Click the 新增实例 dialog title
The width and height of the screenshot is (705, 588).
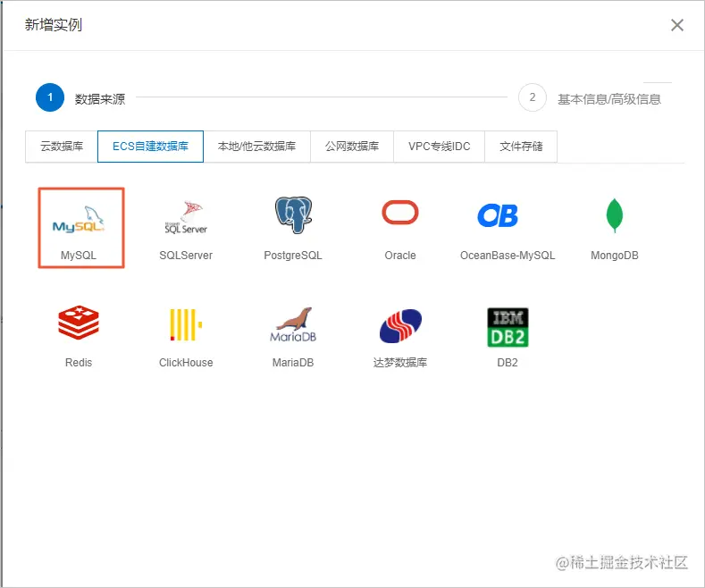tap(53, 25)
